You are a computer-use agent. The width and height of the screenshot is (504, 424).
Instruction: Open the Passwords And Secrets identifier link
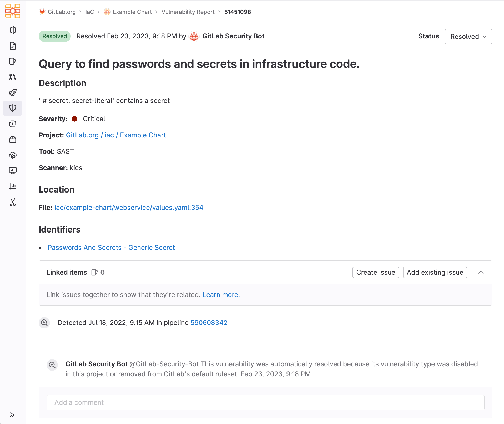coord(111,248)
